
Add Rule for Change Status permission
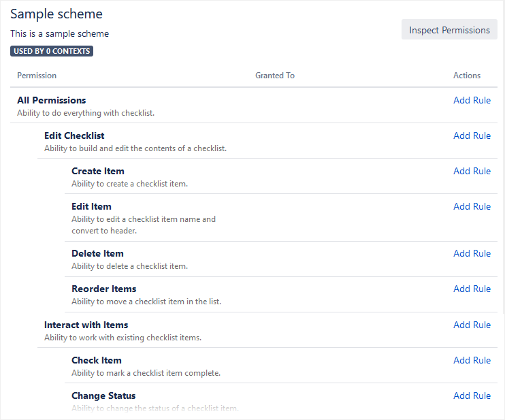(472, 395)
